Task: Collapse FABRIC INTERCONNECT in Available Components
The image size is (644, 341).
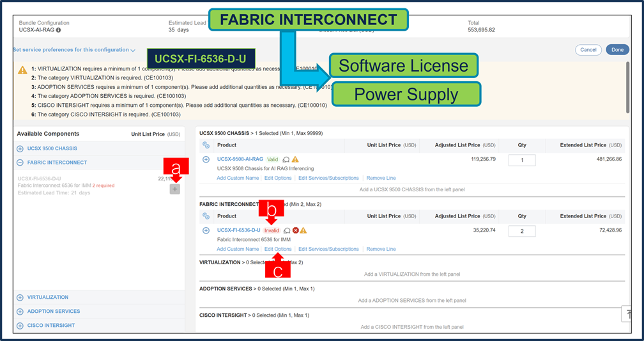Action: click(20, 163)
